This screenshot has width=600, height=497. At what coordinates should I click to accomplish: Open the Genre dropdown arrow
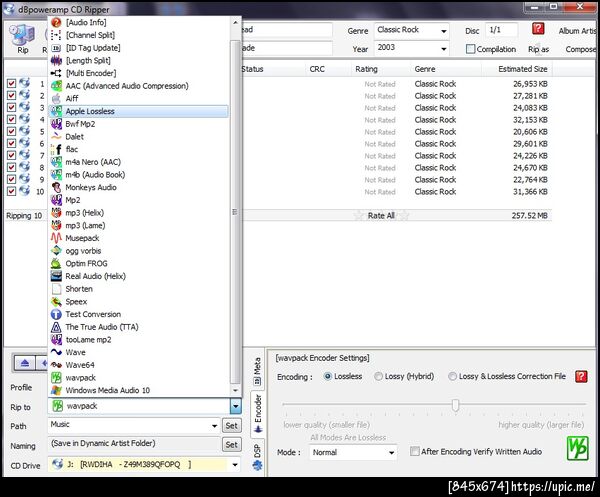tap(443, 31)
